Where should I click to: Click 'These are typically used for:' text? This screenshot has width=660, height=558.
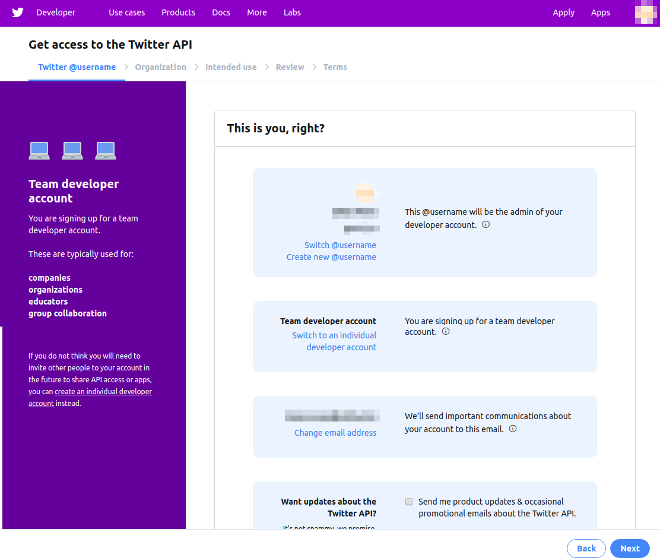(x=81, y=254)
